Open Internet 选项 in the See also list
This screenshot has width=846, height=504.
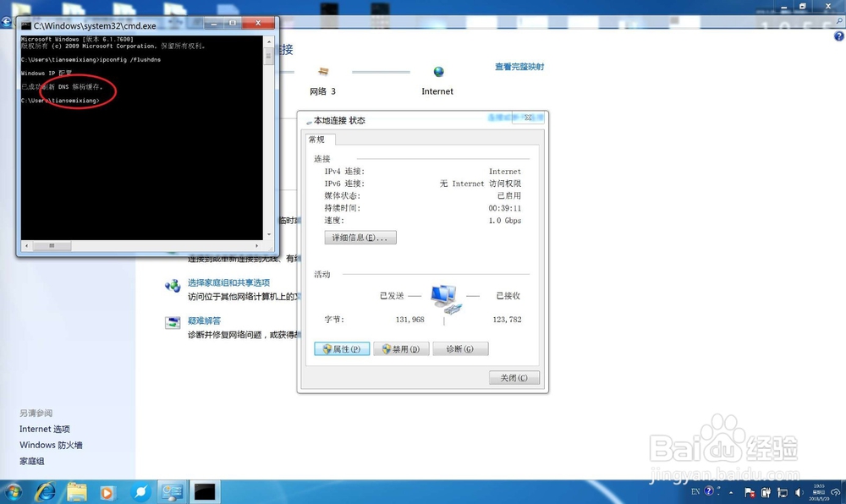tap(45, 429)
